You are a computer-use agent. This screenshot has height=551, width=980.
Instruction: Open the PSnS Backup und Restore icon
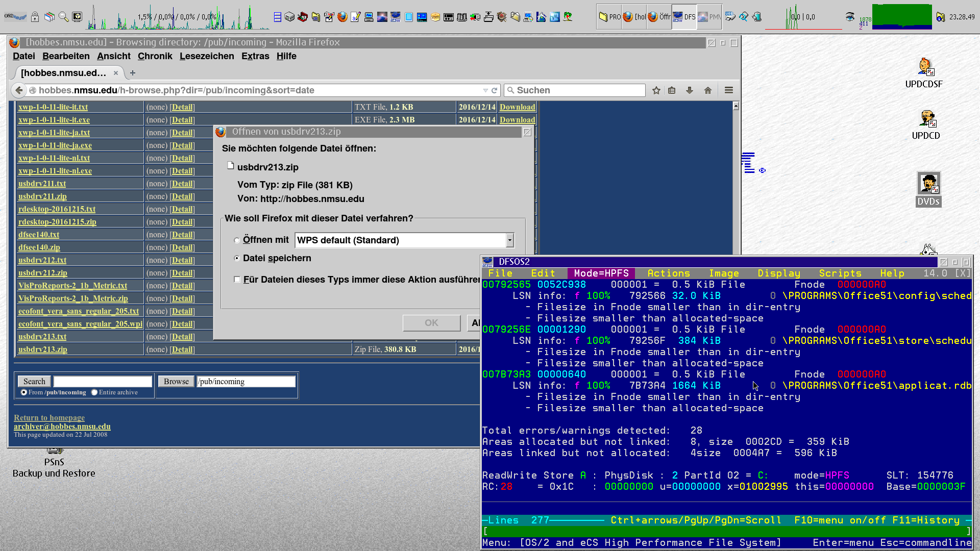pyautogui.click(x=54, y=462)
